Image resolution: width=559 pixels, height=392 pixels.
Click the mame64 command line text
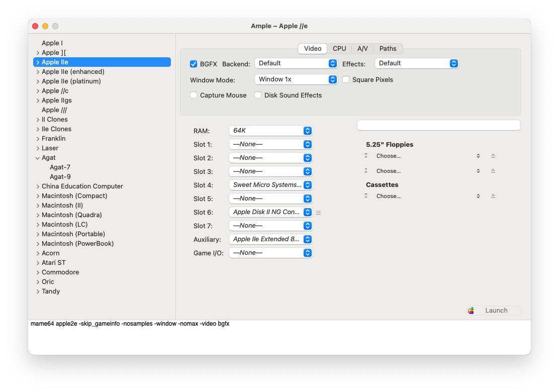130,324
